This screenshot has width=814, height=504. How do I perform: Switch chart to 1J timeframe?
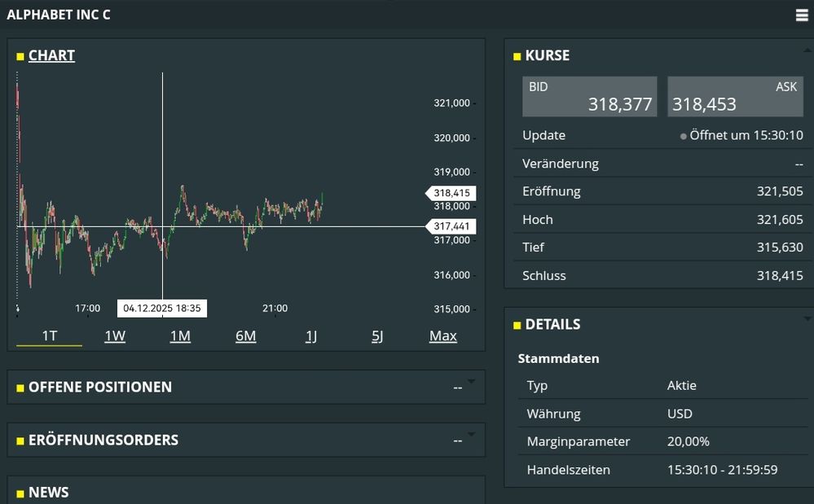[x=311, y=336]
